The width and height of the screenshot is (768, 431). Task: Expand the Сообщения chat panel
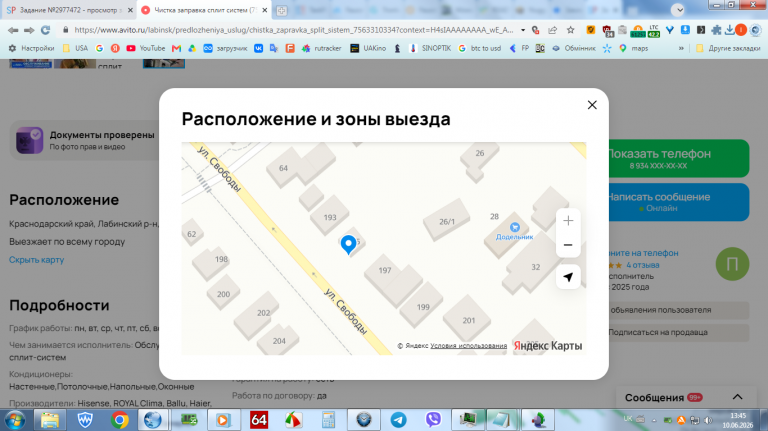737,397
